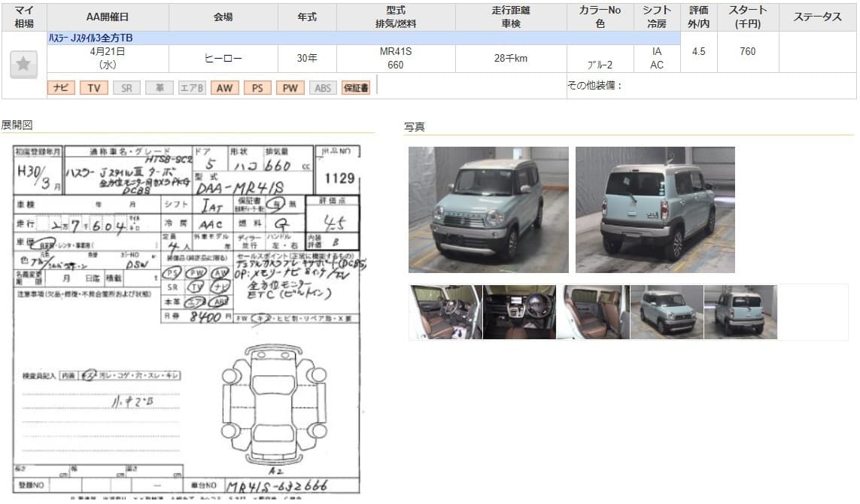Click the AA開催日 column header
Image resolution: width=860 pixels, height=504 pixels.
[x=108, y=17]
